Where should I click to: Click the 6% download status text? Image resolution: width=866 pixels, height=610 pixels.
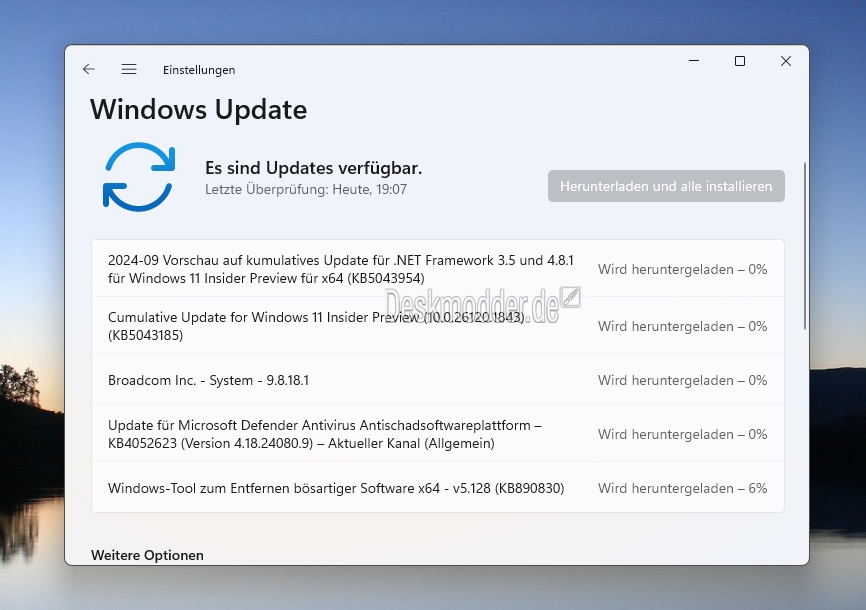point(683,488)
